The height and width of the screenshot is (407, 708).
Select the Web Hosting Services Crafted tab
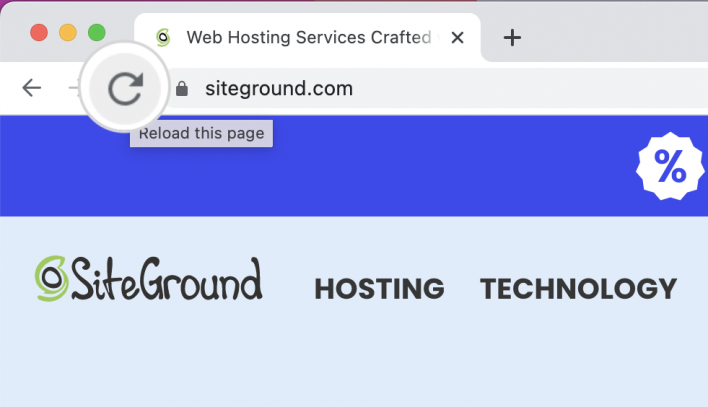[x=307, y=37]
